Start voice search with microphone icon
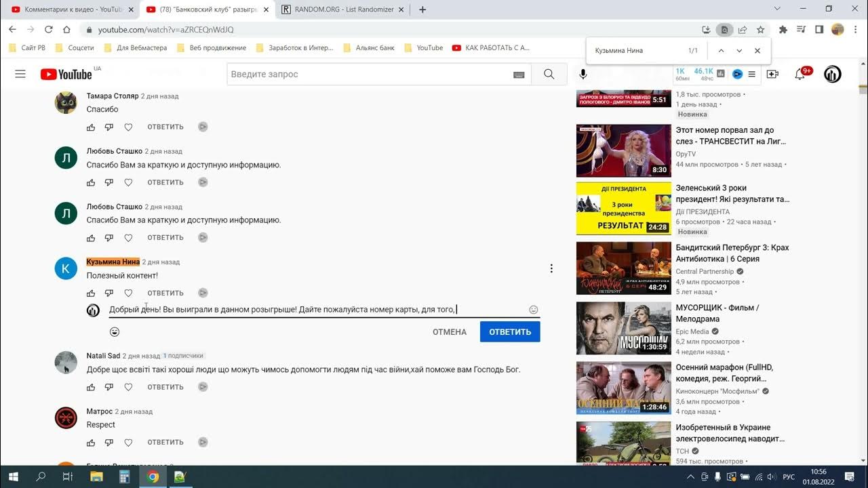 pyautogui.click(x=583, y=75)
